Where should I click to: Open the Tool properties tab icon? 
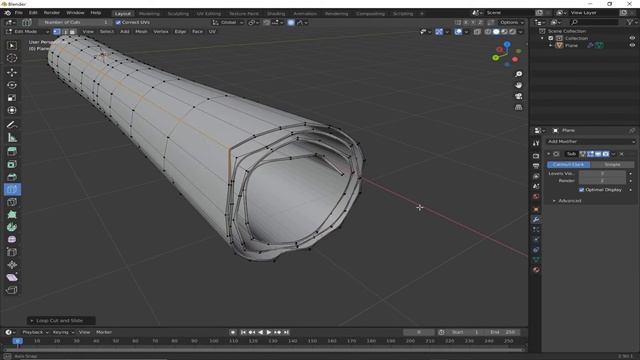click(536, 143)
